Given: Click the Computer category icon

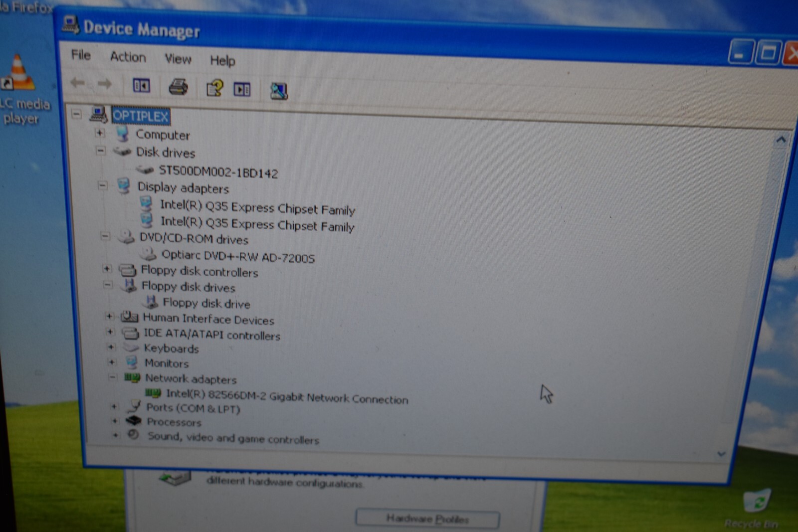Looking at the screenshot, I should [x=122, y=134].
